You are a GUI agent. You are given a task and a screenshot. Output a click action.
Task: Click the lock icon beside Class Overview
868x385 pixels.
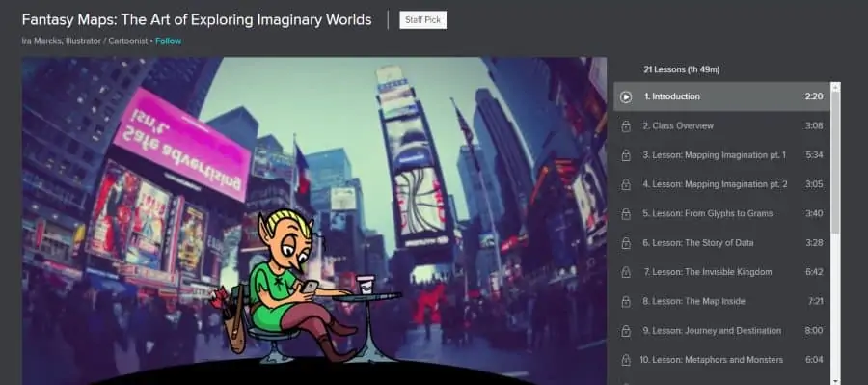coord(626,126)
